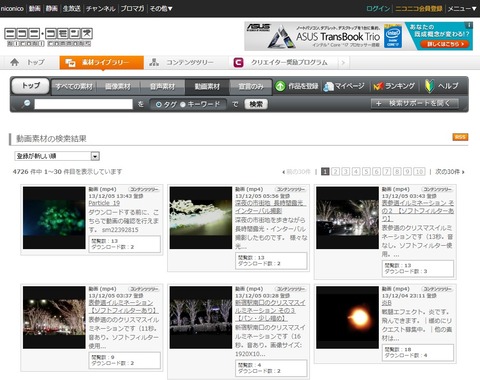The width and height of the screenshot is (480, 380).
Task: Click the green upload arrow icon for 作品を登録
Action: pyautogui.click(x=280, y=86)
